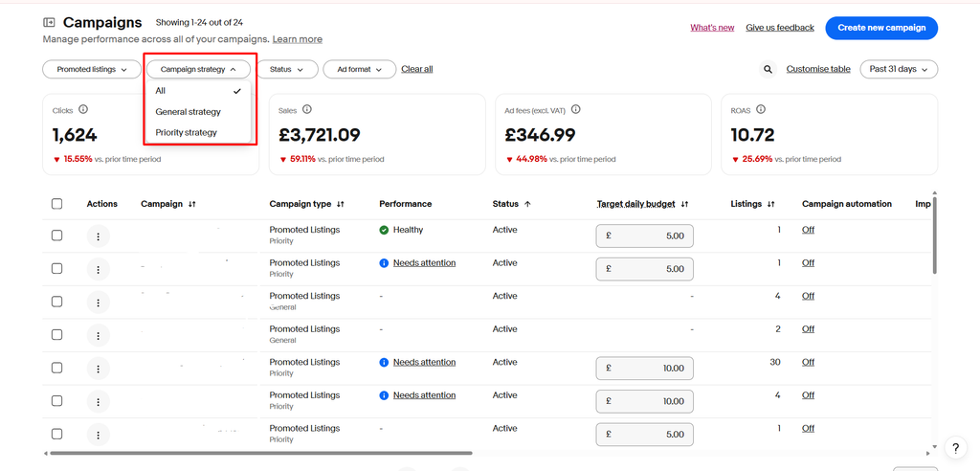Click the info icon next to ROAS
Screen dimensions: 980x471
click(761, 109)
